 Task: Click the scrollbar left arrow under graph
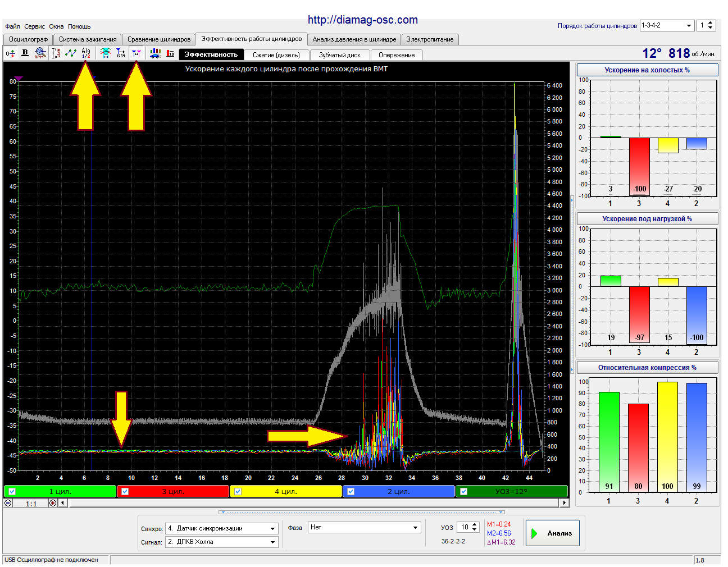(62, 503)
